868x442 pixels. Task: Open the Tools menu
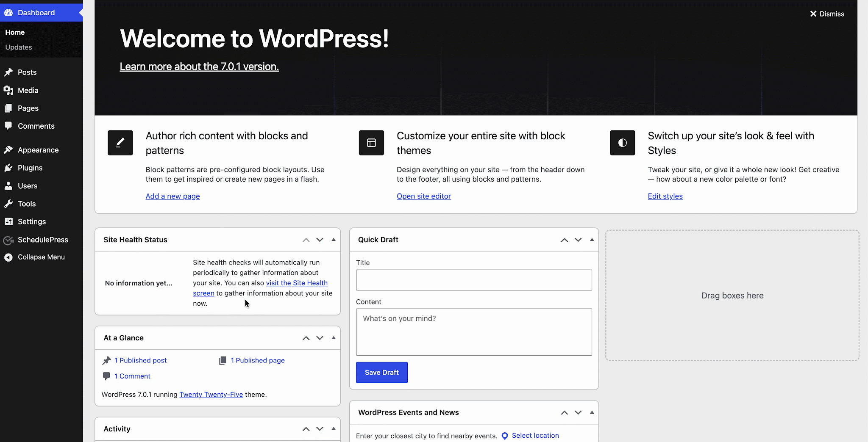pos(42,204)
